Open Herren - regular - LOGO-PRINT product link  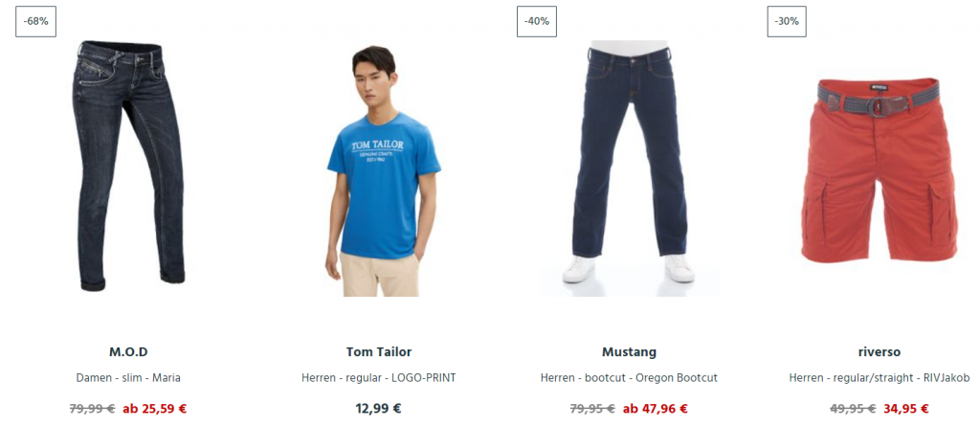pos(379,378)
